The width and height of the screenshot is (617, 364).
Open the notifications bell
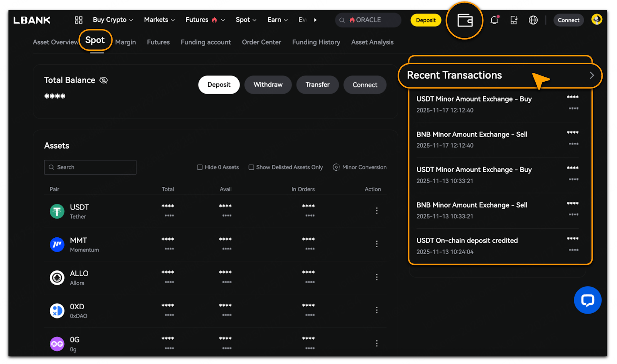494,20
